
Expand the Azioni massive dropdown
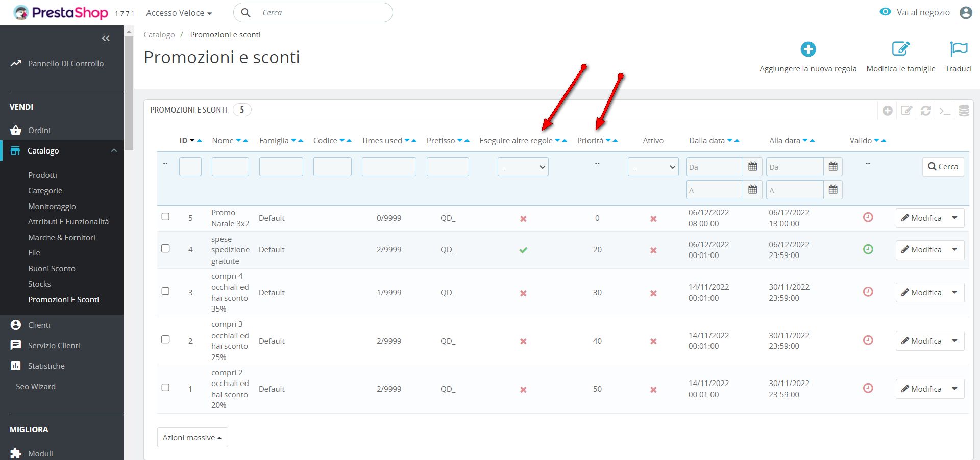tap(192, 438)
